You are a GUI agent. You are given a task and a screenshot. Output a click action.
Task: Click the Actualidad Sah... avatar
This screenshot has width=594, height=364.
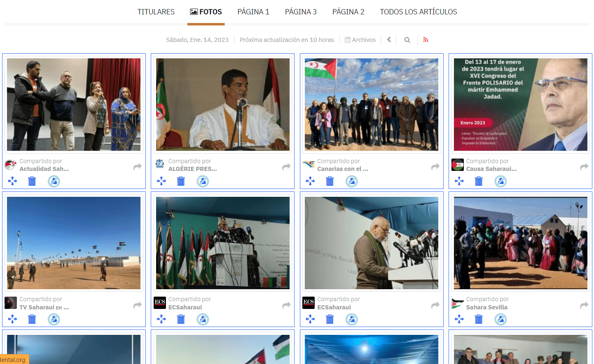(x=11, y=165)
